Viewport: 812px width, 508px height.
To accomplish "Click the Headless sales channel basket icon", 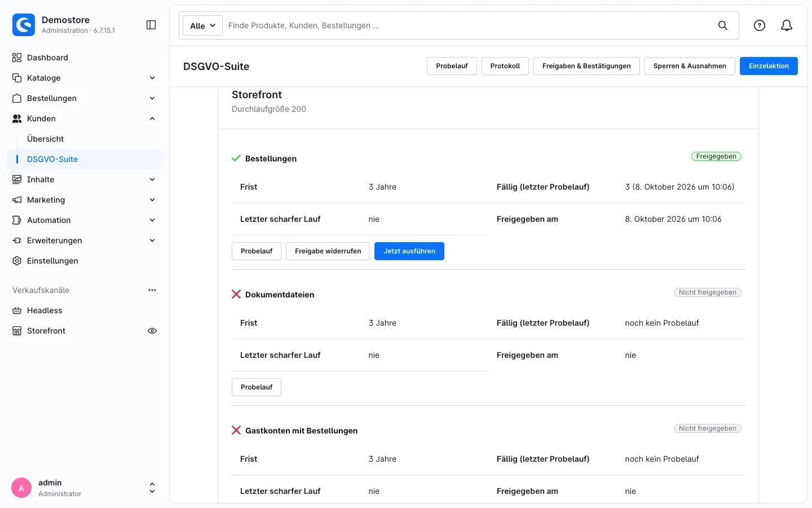I will point(17,310).
